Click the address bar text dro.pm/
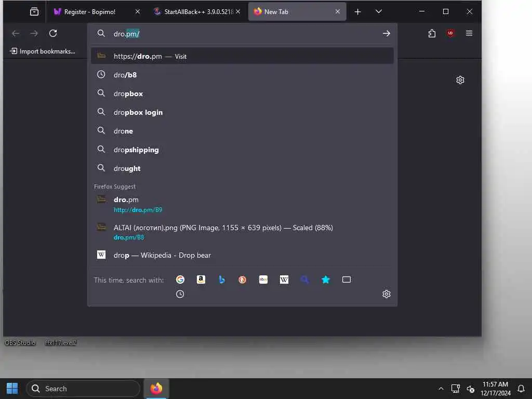532x399 pixels. pos(127,34)
